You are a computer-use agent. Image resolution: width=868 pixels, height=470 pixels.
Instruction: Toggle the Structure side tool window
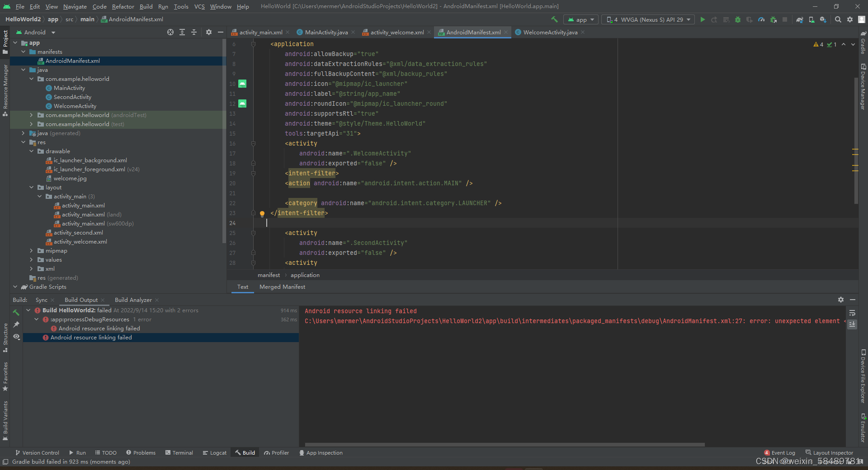click(x=5, y=338)
